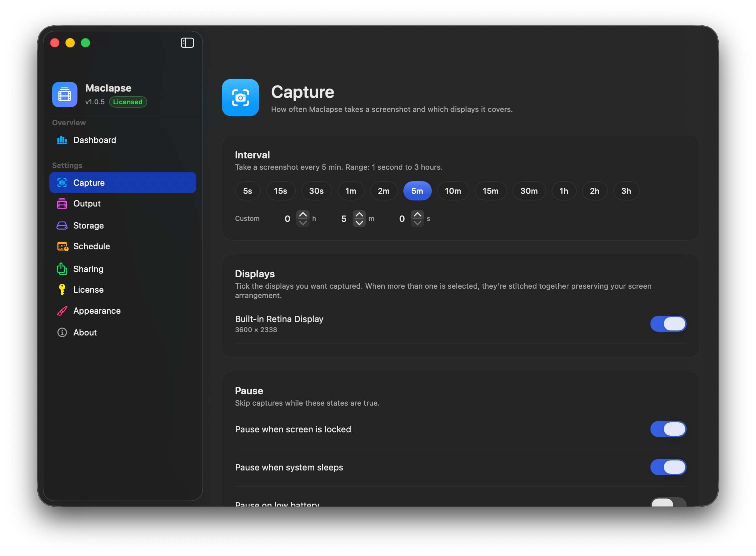This screenshot has height=556, width=756.
Task: Click the About info icon
Action: pos(62,332)
